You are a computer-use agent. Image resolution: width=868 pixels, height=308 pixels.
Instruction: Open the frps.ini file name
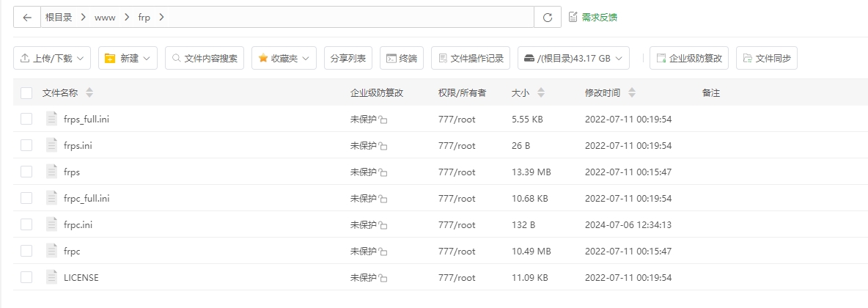[78, 146]
